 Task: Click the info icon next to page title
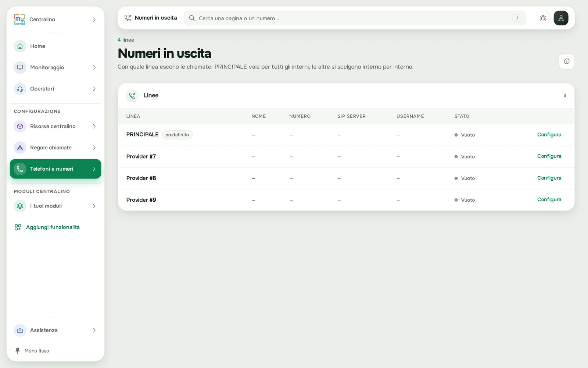tap(567, 61)
